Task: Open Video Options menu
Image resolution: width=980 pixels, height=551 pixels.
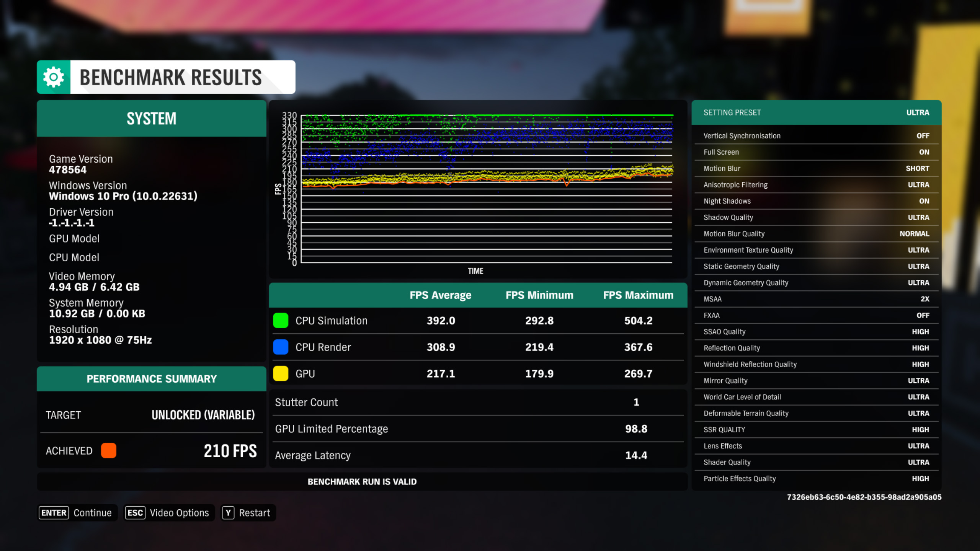Action: click(167, 513)
